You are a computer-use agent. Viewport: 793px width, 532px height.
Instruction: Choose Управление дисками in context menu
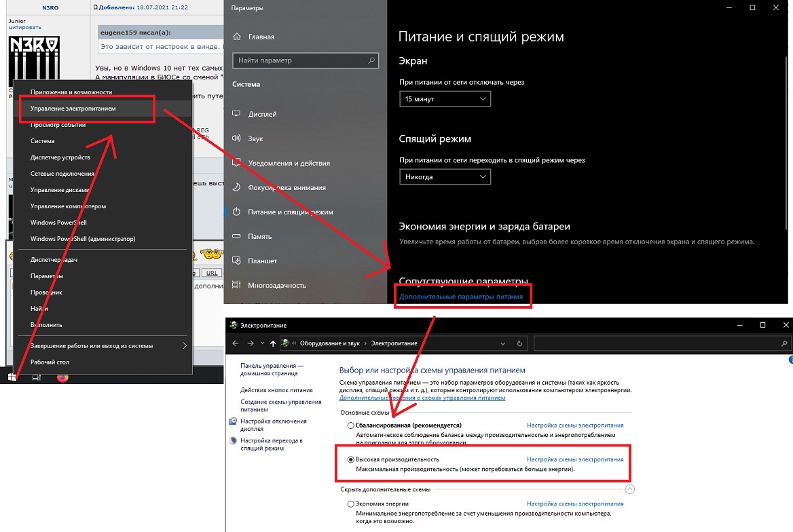tap(104, 189)
